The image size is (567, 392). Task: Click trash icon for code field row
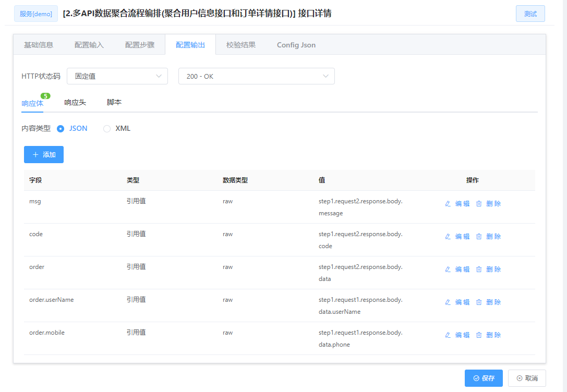click(x=479, y=237)
